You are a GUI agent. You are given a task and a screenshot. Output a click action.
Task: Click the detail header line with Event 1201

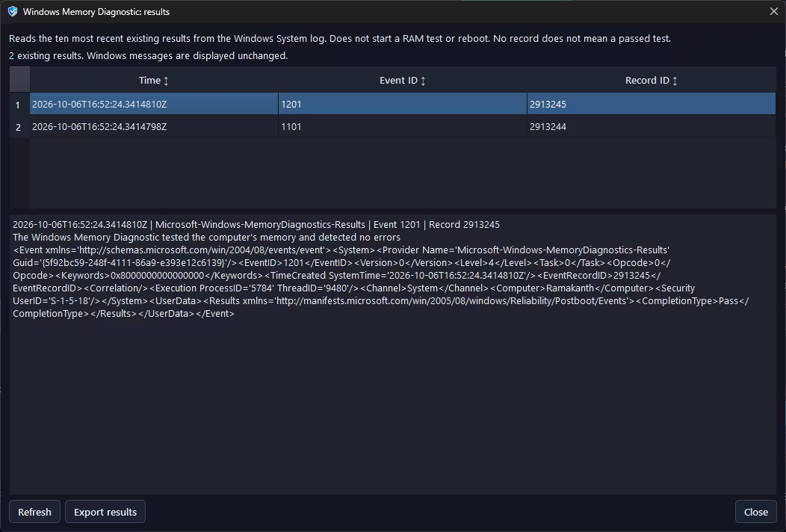tap(256, 225)
